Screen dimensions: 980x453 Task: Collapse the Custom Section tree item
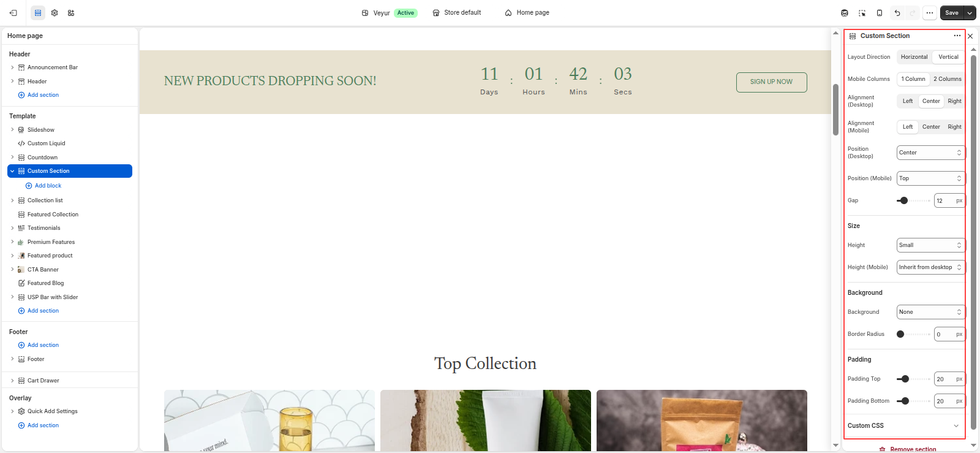(x=12, y=171)
